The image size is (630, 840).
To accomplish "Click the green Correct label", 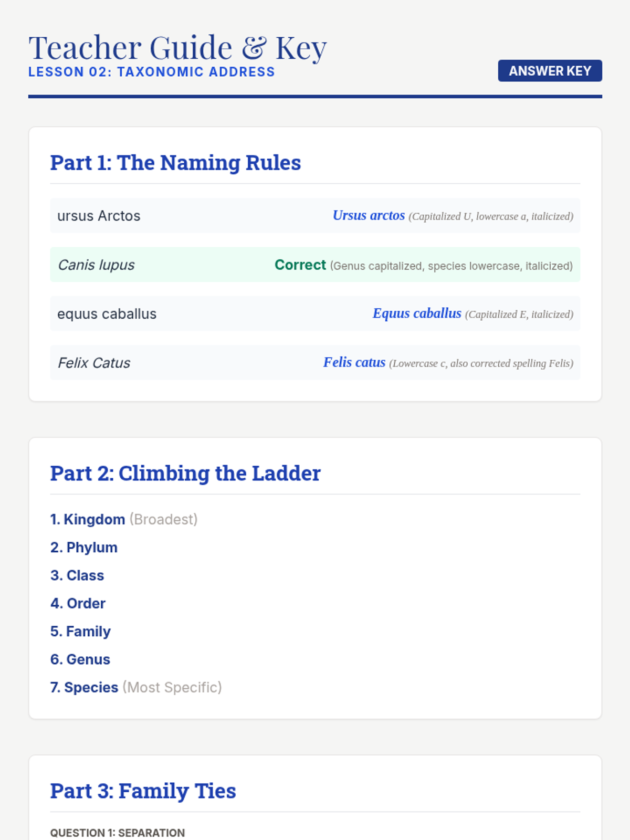I will [x=300, y=265].
